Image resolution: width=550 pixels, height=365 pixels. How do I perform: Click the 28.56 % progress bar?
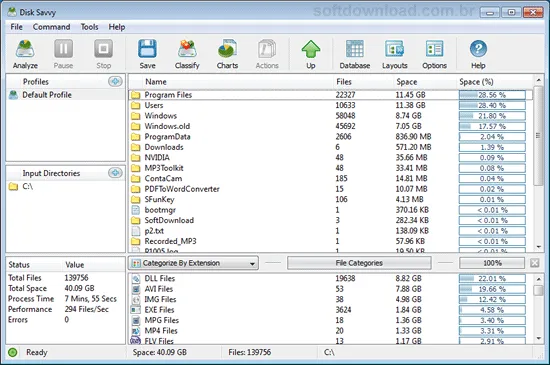click(492, 95)
